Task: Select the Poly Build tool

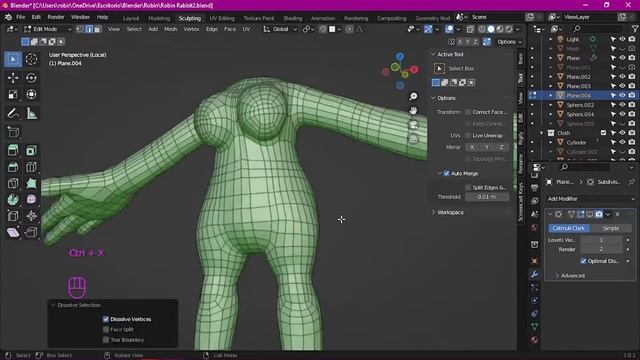Action: (31, 183)
